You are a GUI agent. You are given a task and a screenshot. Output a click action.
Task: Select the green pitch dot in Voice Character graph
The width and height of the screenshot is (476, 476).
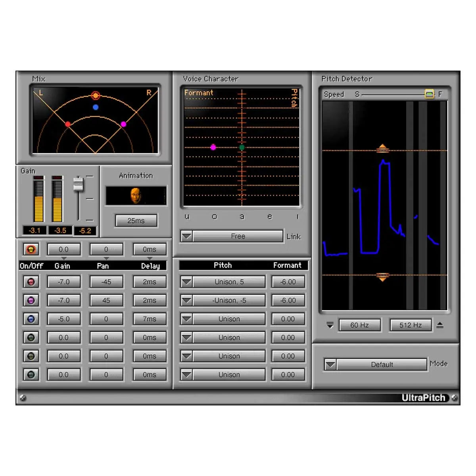click(x=241, y=147)
